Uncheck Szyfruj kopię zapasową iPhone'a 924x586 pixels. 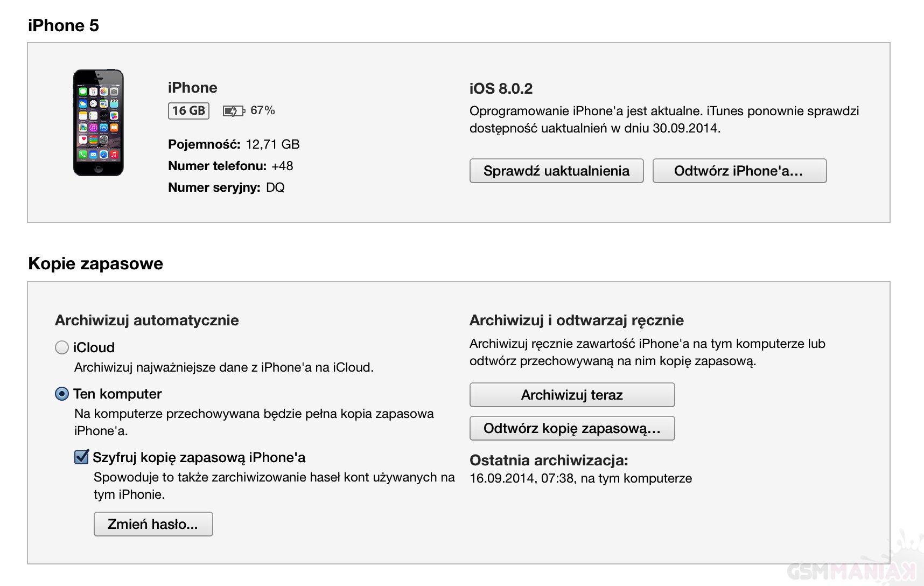pos(81,457)
